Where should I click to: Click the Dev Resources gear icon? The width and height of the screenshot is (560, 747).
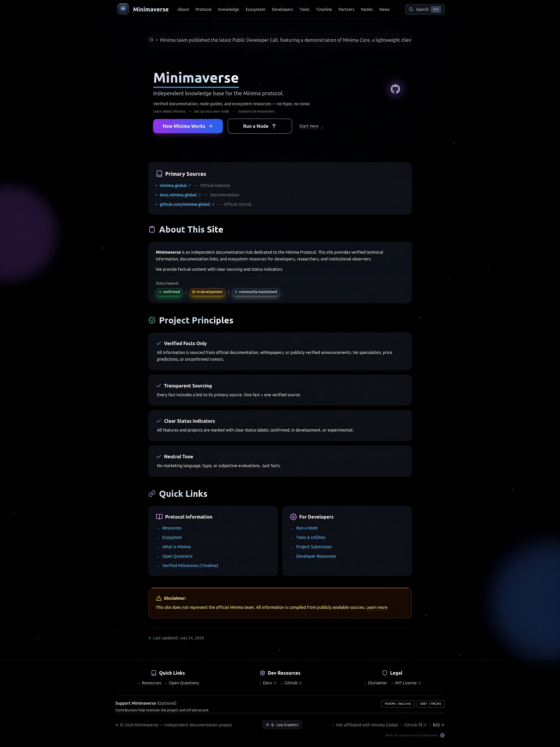[x=263, y=673]
